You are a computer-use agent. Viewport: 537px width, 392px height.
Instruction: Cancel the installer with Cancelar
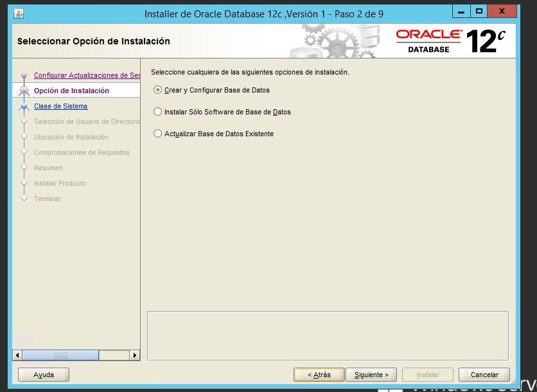click(484, 375)
